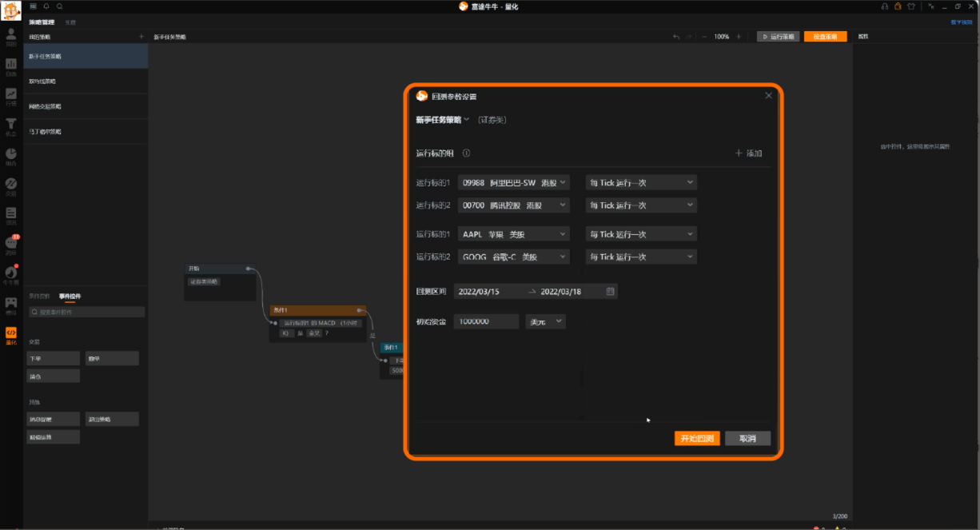Switch to the tab next to 策略管理

point(70,22)
